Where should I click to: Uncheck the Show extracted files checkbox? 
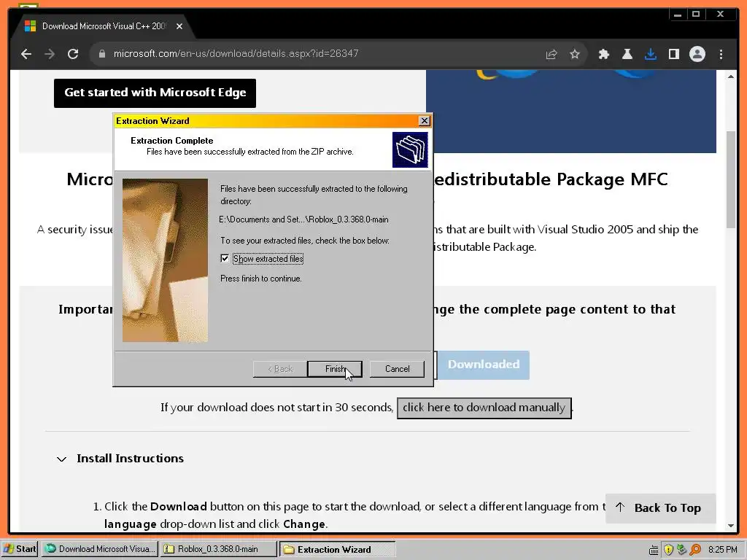pyautogui.click(x=225, y=258)
